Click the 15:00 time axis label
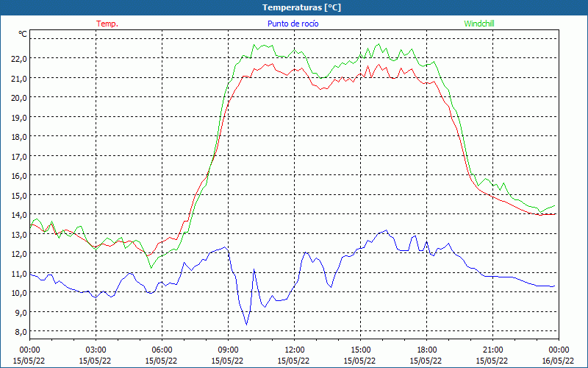The image size is (588, 368). [360, 350]
